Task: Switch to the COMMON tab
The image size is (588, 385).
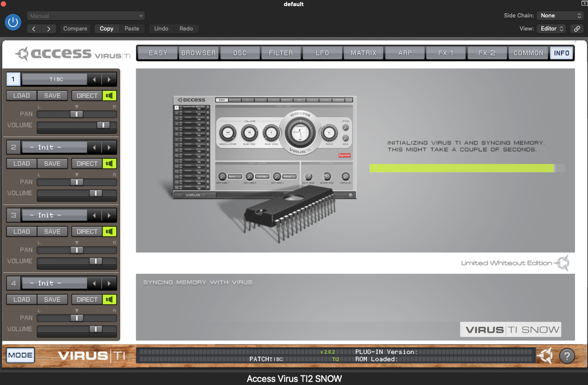Action: pyautogui.click(x=528, y=53)
